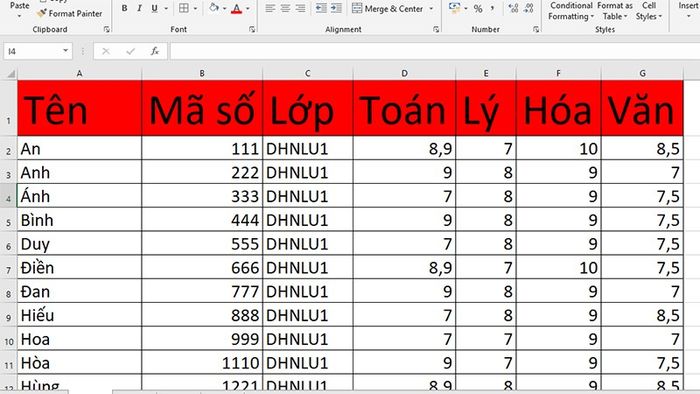
Task: Select row 4 header
Action: tap(8, 196)
